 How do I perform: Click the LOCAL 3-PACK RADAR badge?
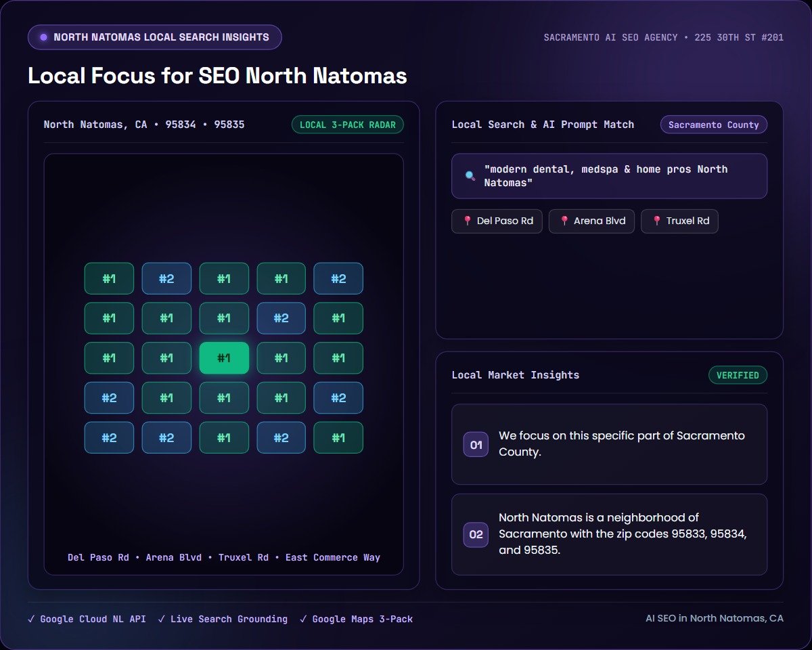(x=348, y=125)
